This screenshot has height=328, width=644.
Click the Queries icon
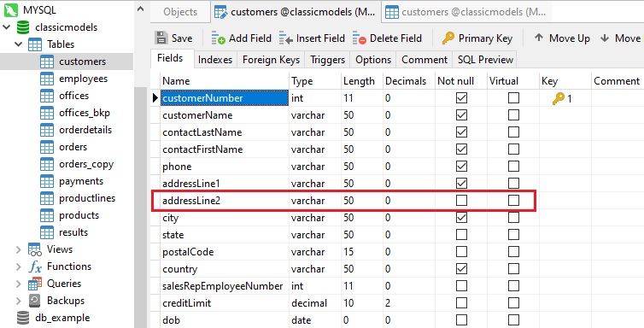point(35,284)
